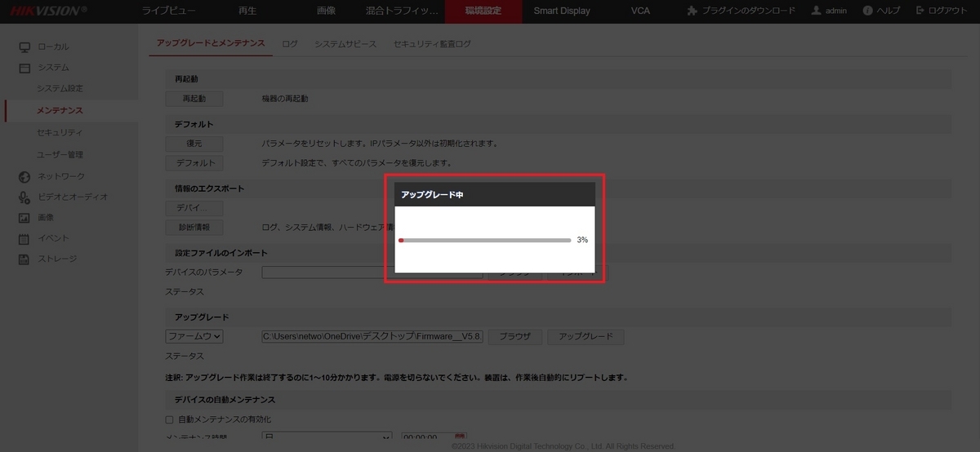980x452 pixels.
Task: Open the 日 maintenance day dropdown
Action: click(x=327, y=437)
